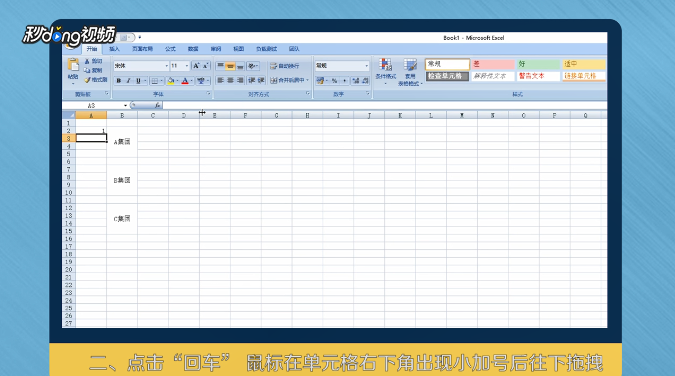Open the Merge and Center dropdown arrow

pos(307,81)
